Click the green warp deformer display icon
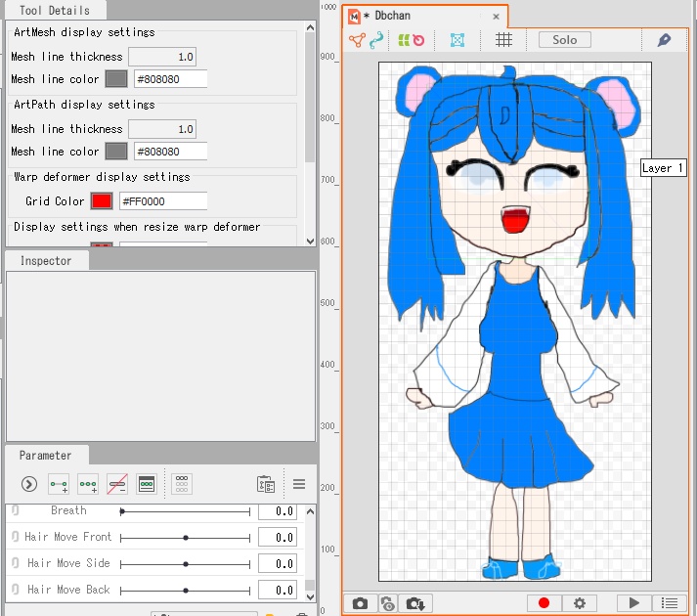The height and width of the screenshot is (616, 697). click(403, 40)
